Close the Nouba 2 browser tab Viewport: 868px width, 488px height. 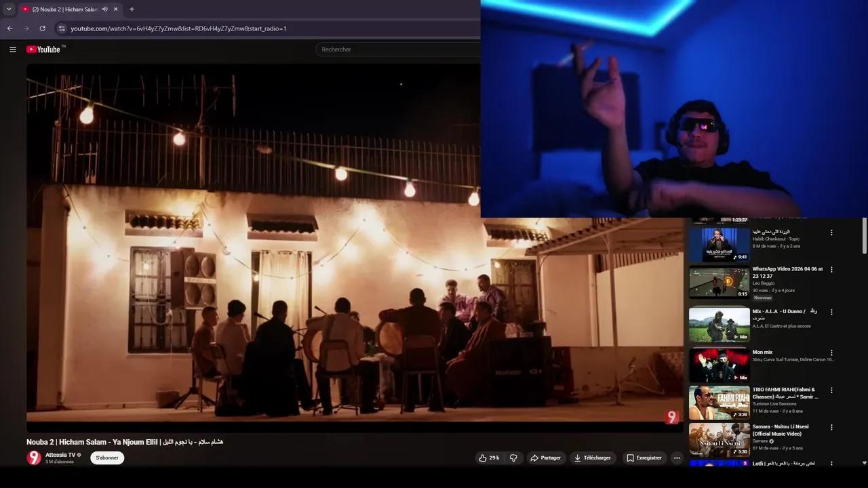[x=115, y=9]
